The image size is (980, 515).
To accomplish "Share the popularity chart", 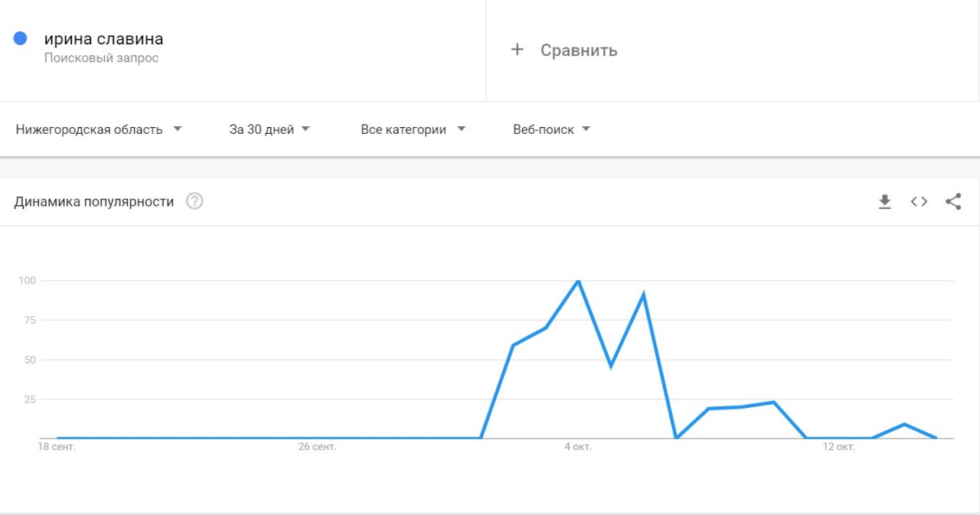I will coord(953,202).
